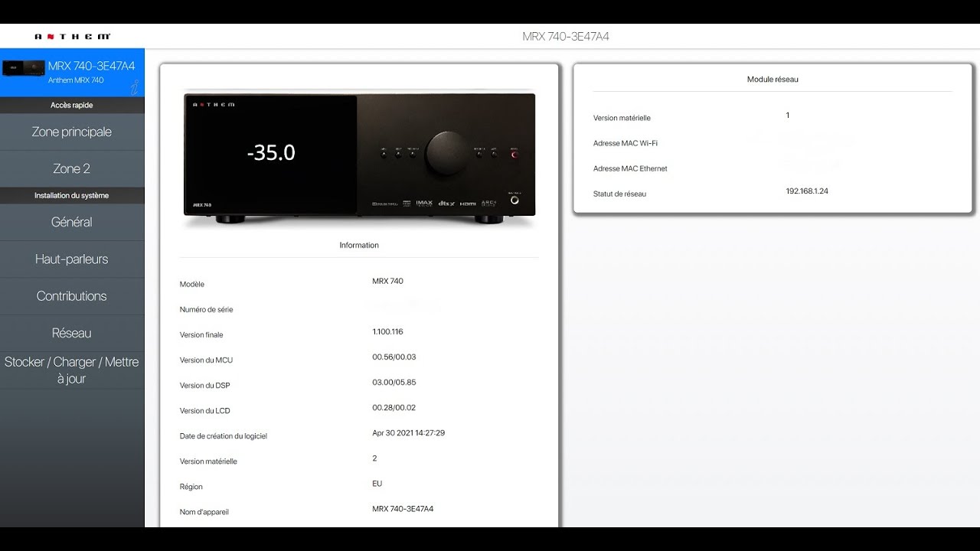Click the Module réseau heading
This screenshot has height=551, width=980.
click(773, 80)
